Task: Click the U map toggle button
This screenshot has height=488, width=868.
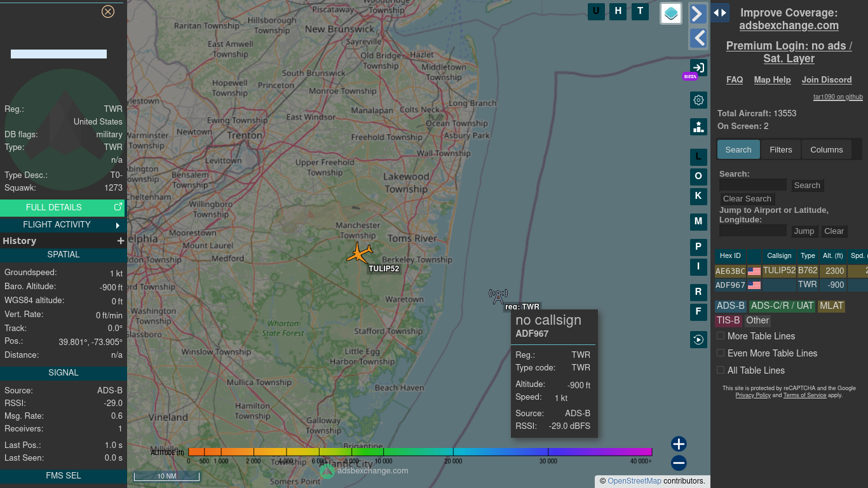Action: point(596,11)
